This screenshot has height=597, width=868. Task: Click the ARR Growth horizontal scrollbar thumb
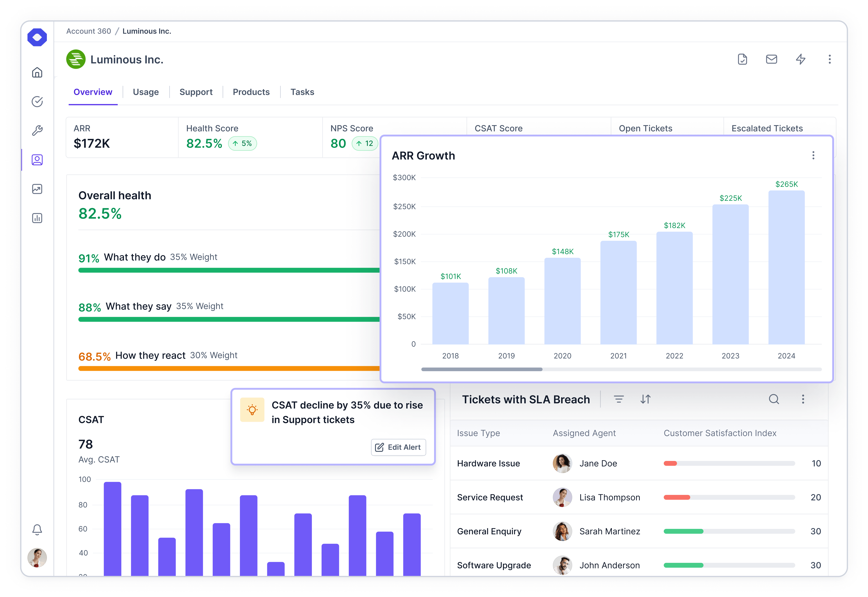tap(482, 369)
